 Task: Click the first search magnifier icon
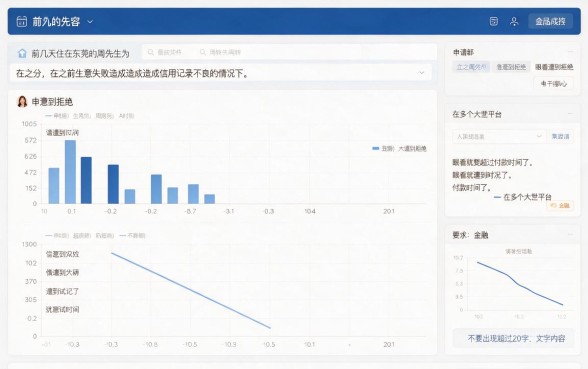[151, 52]
